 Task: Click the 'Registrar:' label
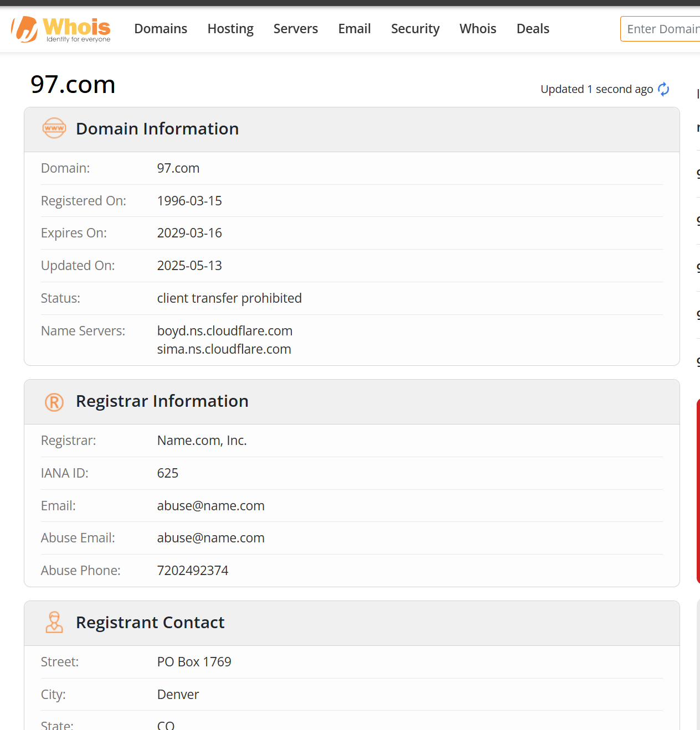coord(69,441)
